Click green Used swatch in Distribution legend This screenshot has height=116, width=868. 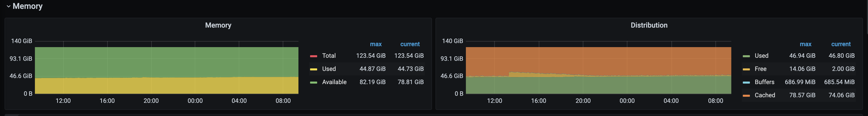(746, 56)
